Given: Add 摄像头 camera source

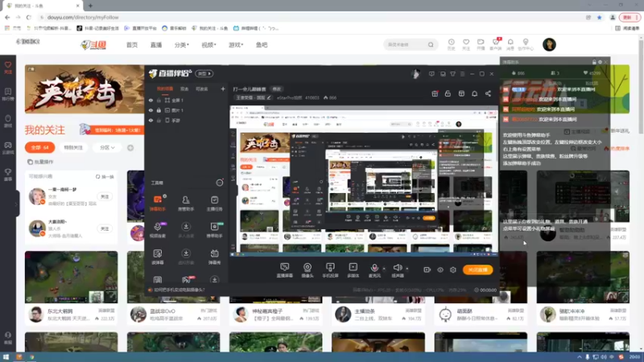Looking at the screenshot, I should [x=308, y=270].
